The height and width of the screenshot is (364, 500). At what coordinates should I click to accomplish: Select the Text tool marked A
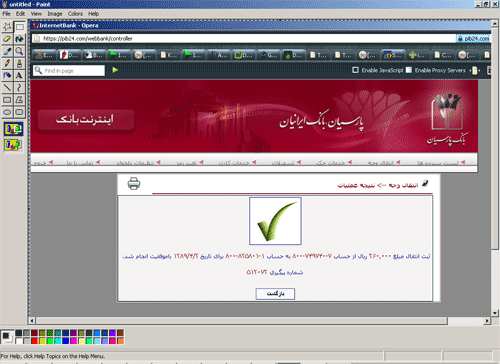click(x=19, y=76)
